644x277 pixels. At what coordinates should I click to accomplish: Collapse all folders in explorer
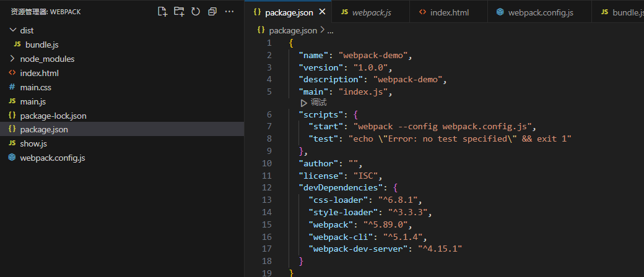[x=212, y=12]
